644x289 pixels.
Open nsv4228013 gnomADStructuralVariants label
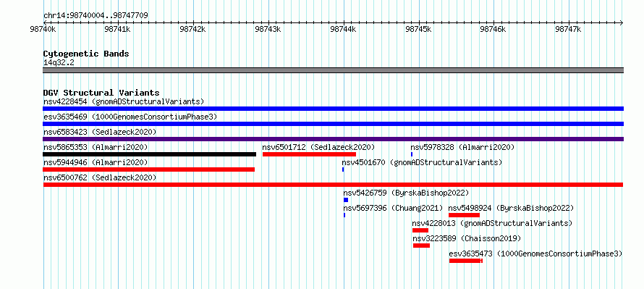[x=493, y=223]
